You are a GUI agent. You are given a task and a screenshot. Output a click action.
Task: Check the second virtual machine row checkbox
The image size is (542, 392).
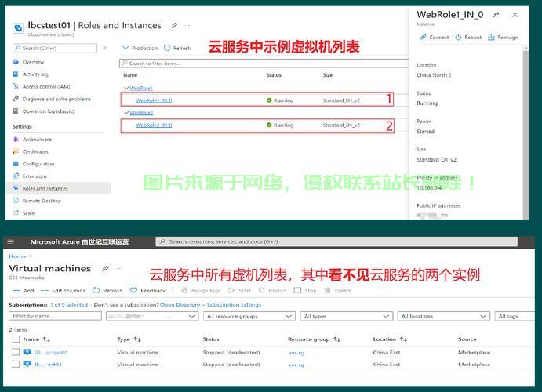[x=15, y=364]
